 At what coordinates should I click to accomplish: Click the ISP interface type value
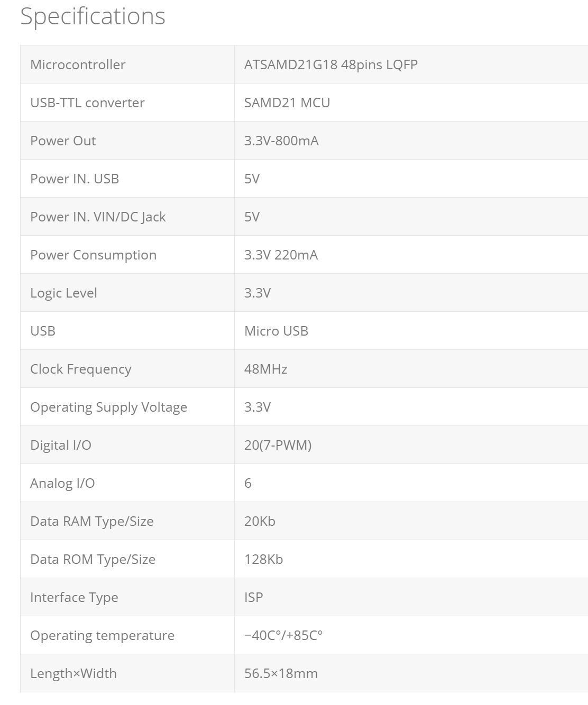click(x=253, y=597)
